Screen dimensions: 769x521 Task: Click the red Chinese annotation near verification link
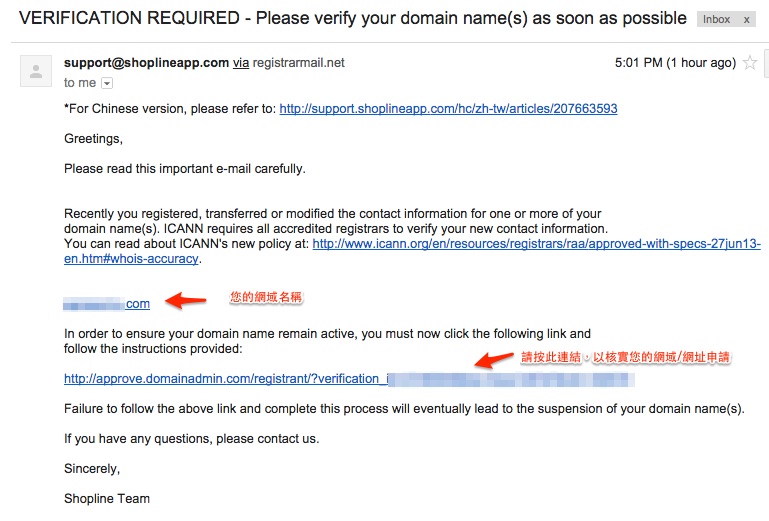(625, 357)
